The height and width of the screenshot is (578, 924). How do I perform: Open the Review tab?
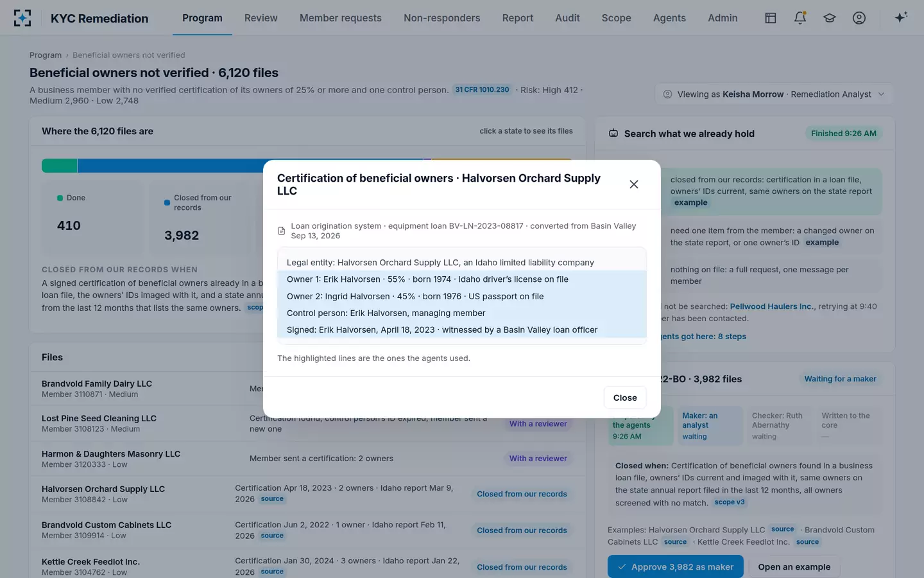(261, 18)
